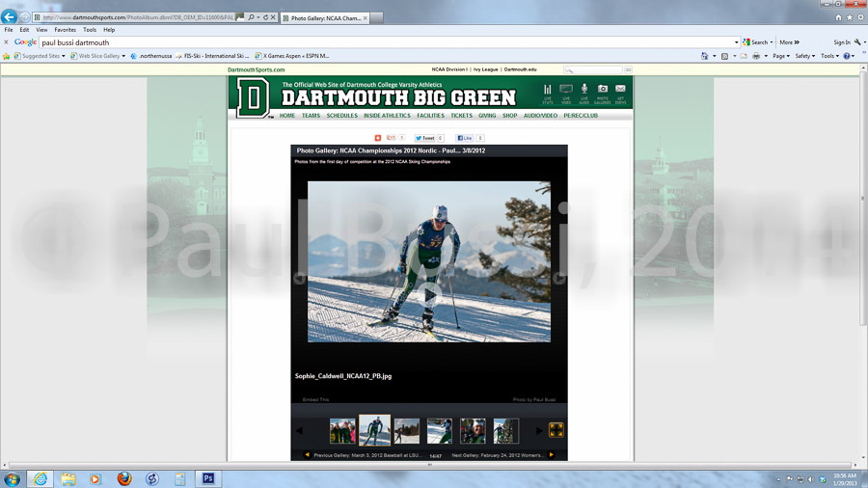Click the site search box near Dartmouth.edu
This screenshot has width=868, height=488.
(593, 69)
